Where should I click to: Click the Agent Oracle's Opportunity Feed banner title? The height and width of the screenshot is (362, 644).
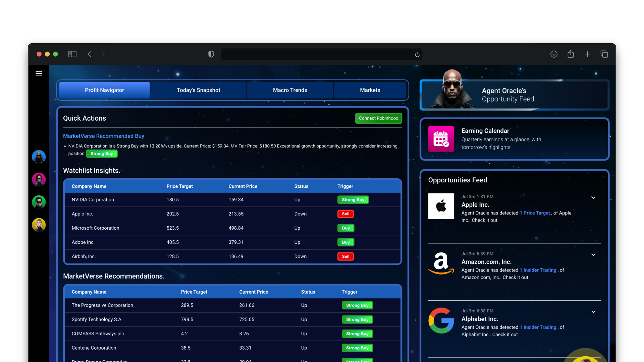pyautogui.click(x=508, y=95)
